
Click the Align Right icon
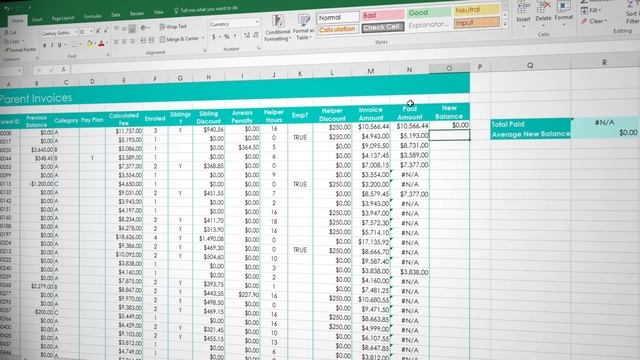click(x=132, y=41)
